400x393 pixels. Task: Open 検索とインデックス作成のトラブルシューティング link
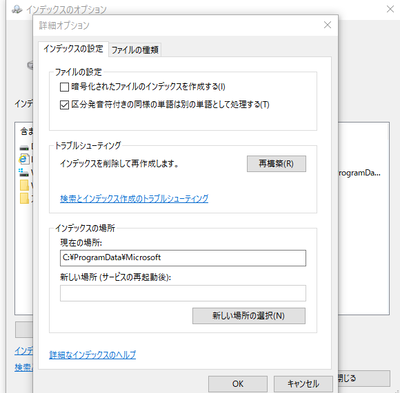pos(134,199)
